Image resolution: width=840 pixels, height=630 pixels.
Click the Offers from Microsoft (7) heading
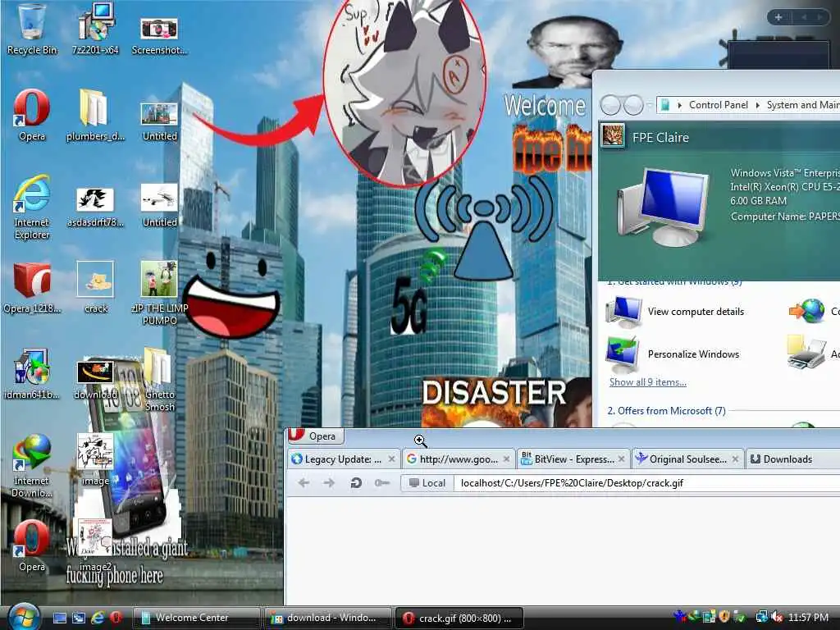(x=666, y=411)
